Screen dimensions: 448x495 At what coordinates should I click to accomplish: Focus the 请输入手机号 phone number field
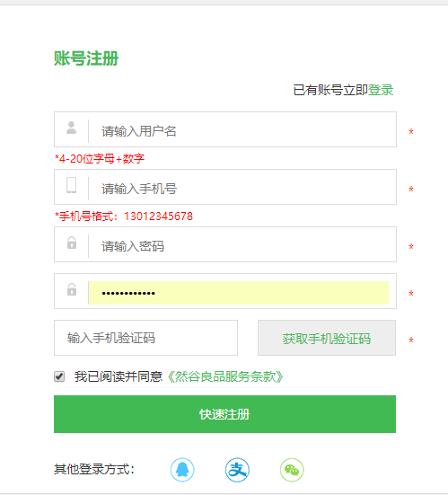coord(225,187)
